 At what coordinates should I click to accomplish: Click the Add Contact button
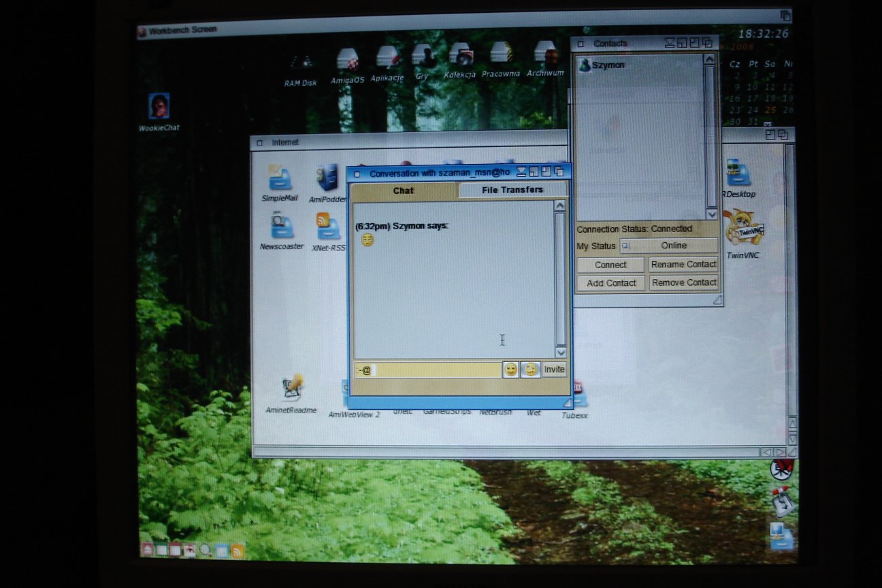[611, 283]
